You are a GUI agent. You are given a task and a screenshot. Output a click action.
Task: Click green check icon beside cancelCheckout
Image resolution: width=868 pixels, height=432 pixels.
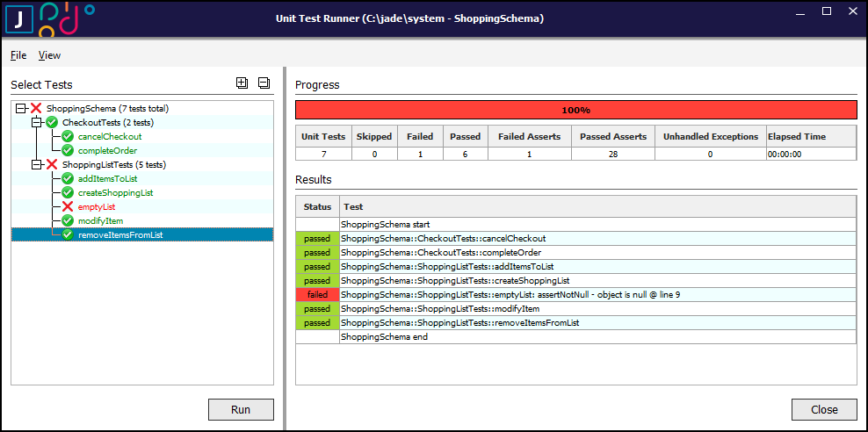click(x=68, y=136)
